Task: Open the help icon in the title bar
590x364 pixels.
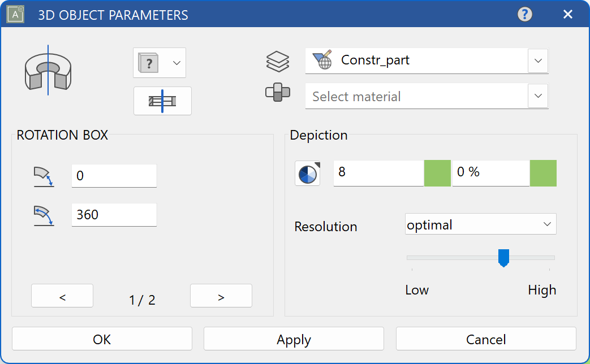Action: (x=524, y=14)
